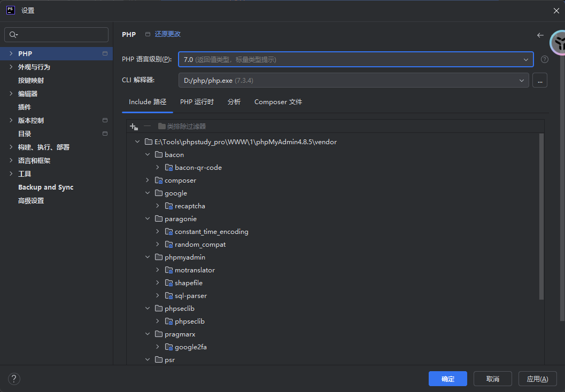Switch to the PHP 运行时 tab

[x=197, y=102]
